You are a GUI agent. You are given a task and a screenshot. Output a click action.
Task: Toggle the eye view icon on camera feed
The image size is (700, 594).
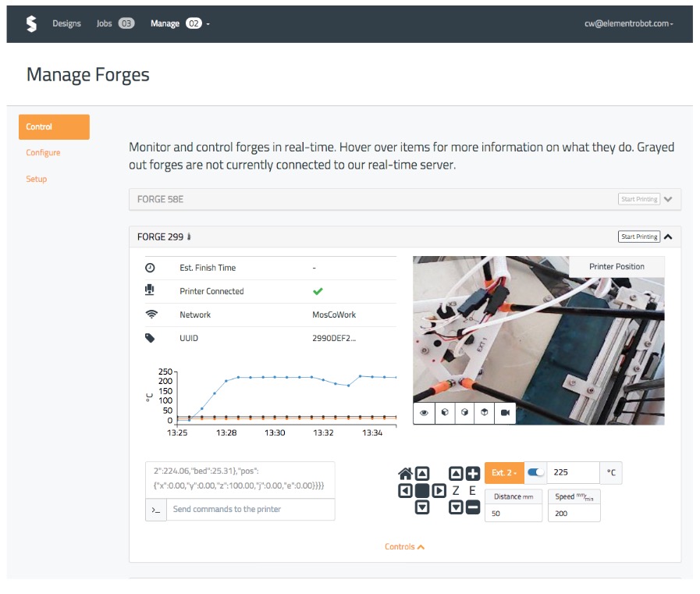424,413
